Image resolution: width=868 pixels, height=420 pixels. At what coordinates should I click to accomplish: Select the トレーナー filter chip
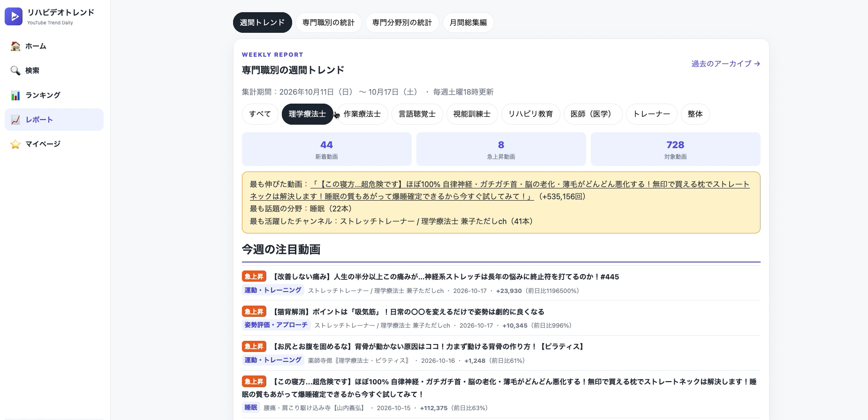click(651, 114)
